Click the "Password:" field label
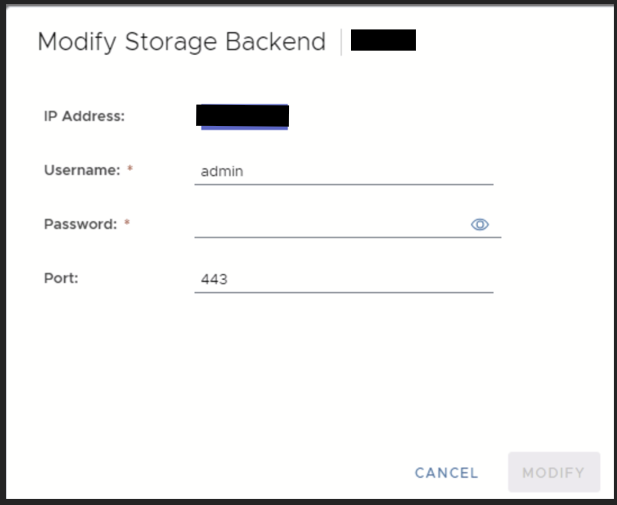 click(80, 224)
